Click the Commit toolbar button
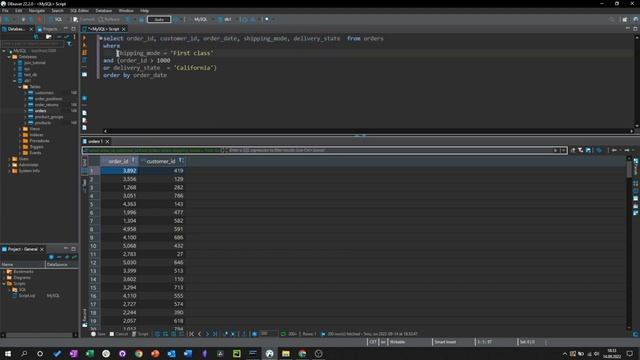Screen dimensions: 640x360 tap(84, 19)
